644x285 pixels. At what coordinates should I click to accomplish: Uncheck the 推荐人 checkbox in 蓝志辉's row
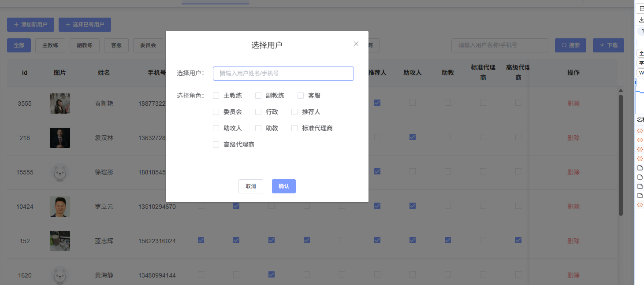tap(377, 240)
